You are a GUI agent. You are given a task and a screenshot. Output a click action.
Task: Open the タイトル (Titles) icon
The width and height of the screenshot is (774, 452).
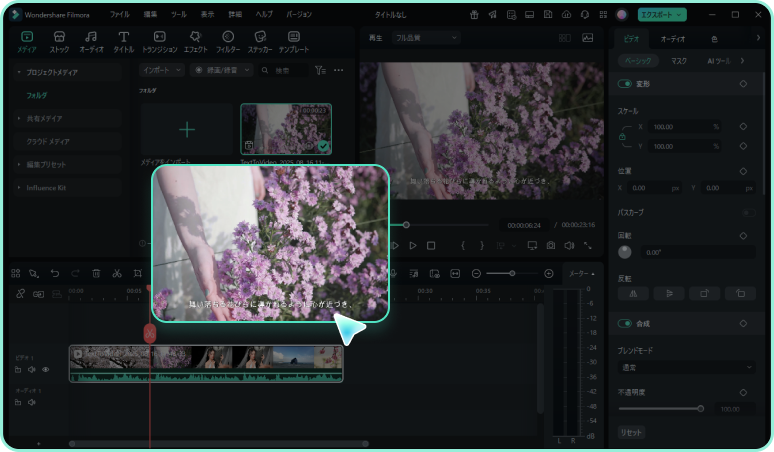click(123, 37)
